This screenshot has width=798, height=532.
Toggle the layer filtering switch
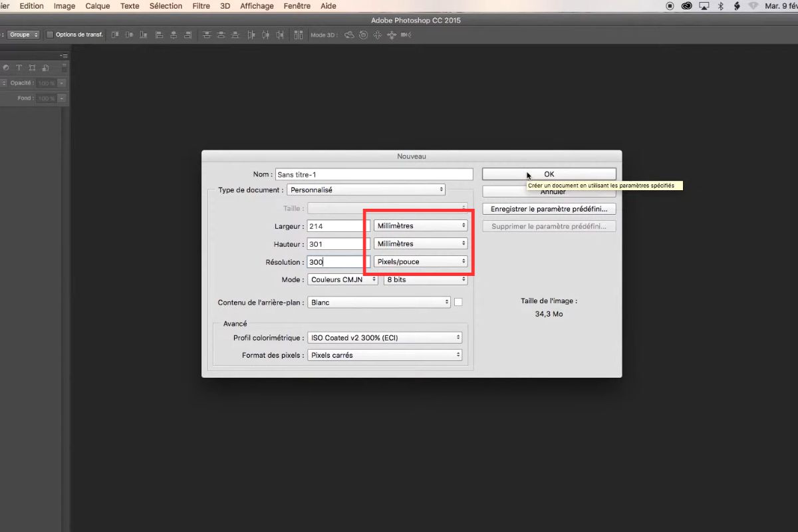[x=65, y=68]
